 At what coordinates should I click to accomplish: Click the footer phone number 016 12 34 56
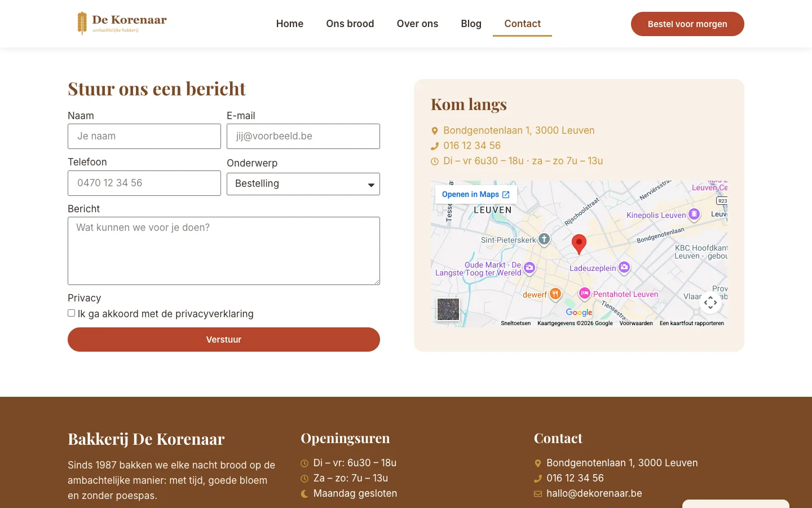tap(575, 478)
